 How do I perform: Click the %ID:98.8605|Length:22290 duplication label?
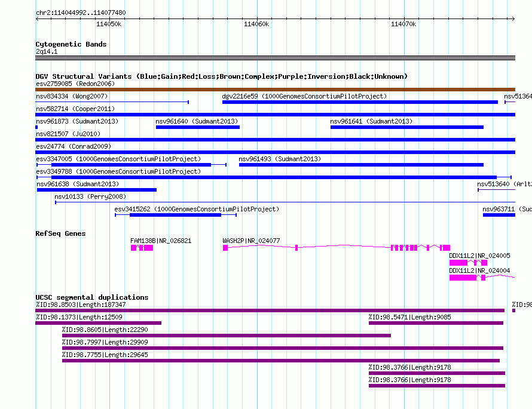pos(105,330)
